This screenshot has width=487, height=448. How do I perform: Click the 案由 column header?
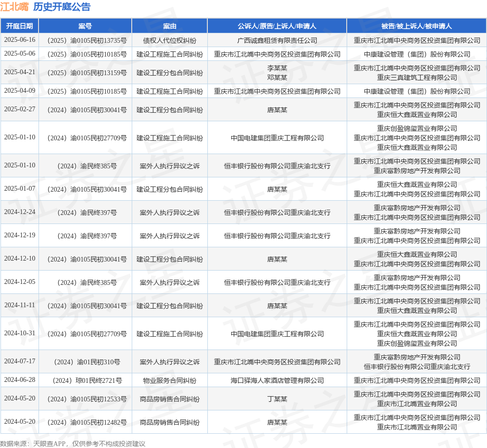(x=170, y=26)
